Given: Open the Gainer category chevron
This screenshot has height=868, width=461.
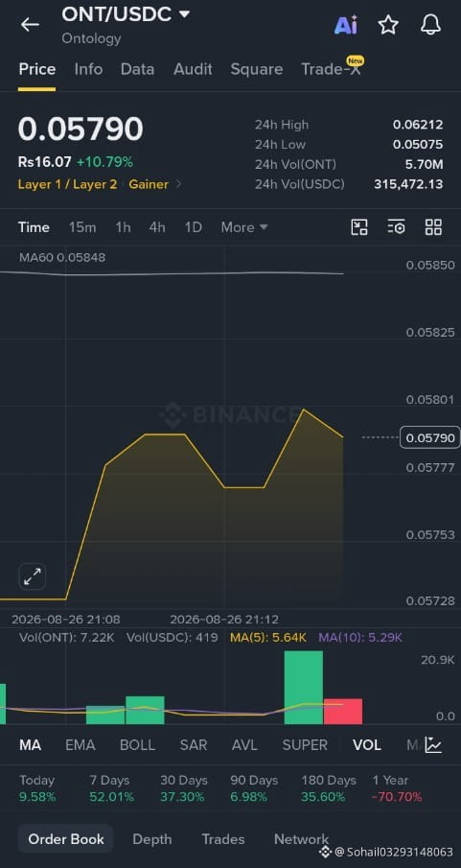Looking at the screenshot, I should tap(178, 184).
